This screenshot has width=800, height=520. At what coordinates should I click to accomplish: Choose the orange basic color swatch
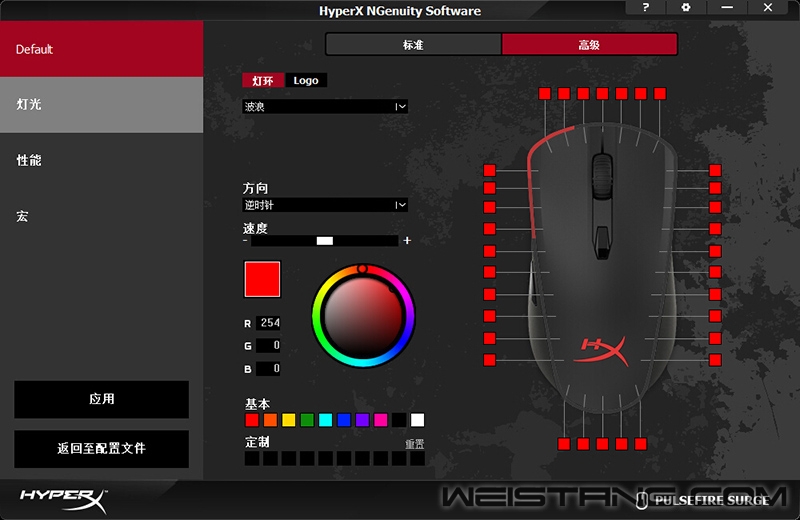pyautogui.click(x=270, y=420)
